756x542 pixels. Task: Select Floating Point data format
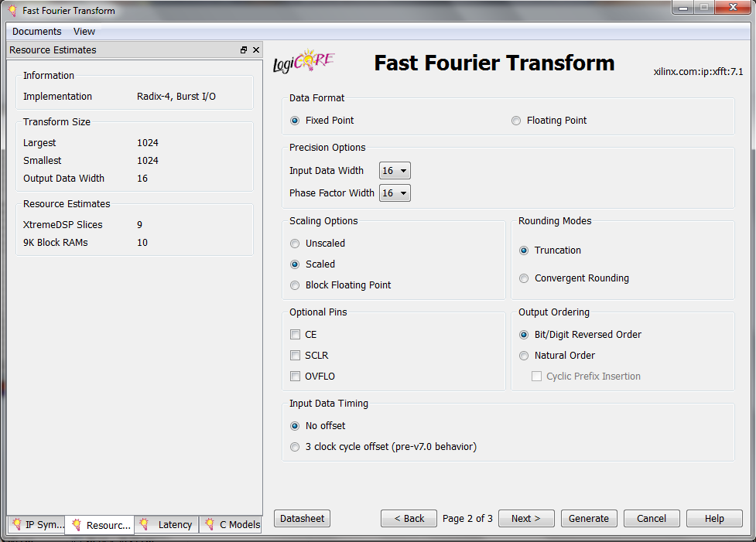tap(516, 121)
